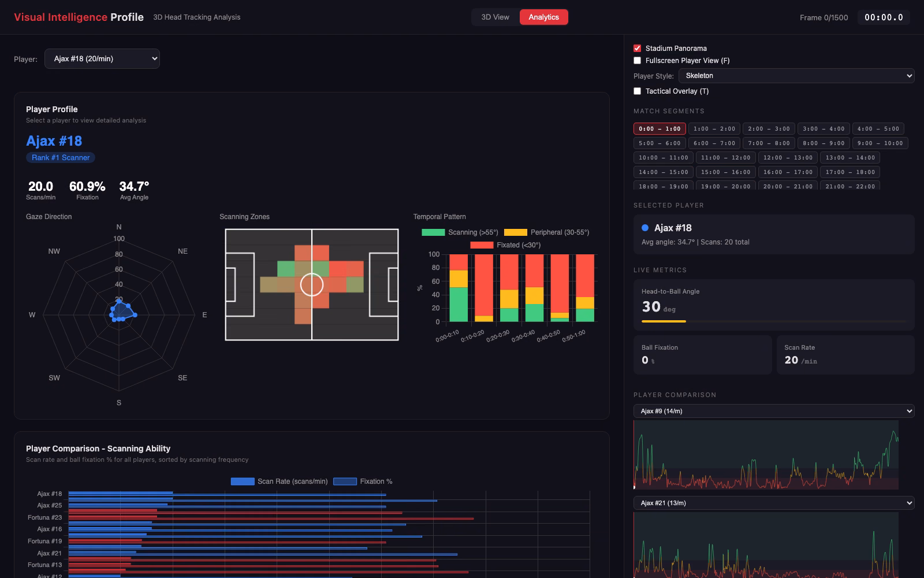
Task: Click the Ajax #21 head angle chart
Action: [x=766, y=545]
